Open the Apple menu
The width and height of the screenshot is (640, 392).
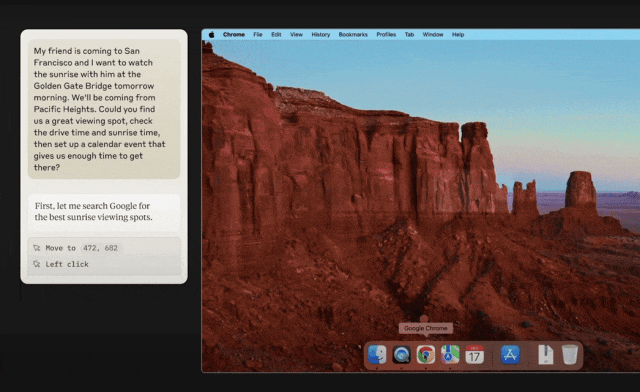point(211,35)
